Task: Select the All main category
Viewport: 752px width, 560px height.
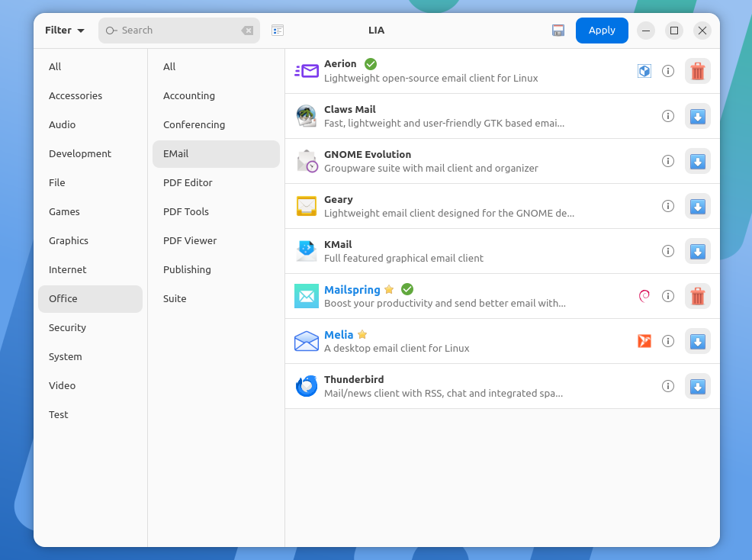Action: (x=90, y=66)
